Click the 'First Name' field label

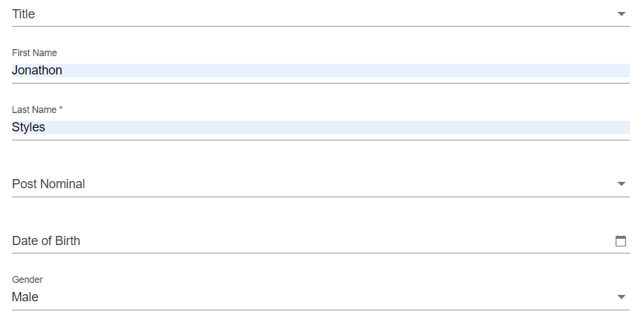click(34, 53)
